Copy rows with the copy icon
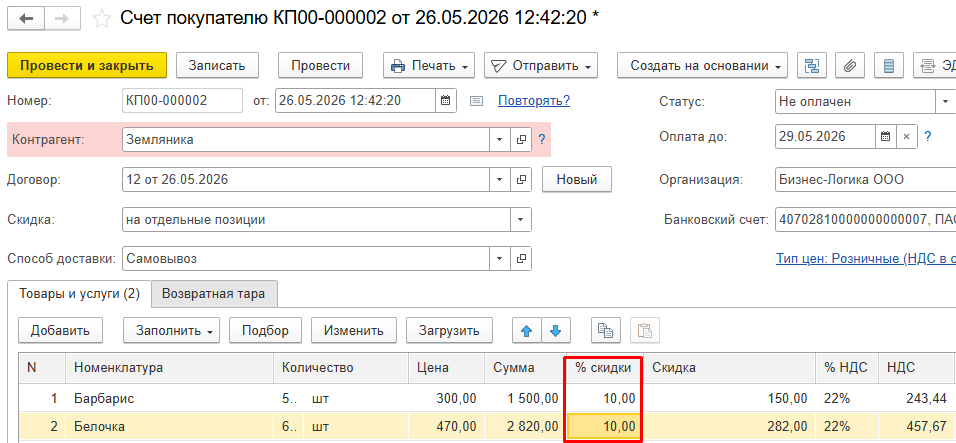This screenshot has height=443, width=956. pos(605,331)
